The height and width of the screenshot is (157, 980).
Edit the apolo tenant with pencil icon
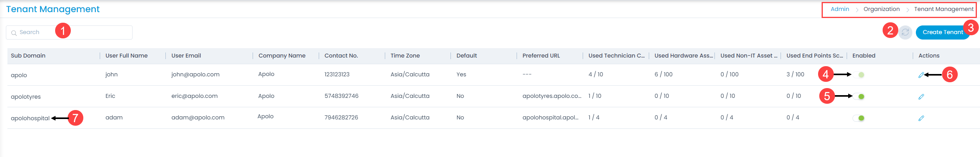[921, 75]
